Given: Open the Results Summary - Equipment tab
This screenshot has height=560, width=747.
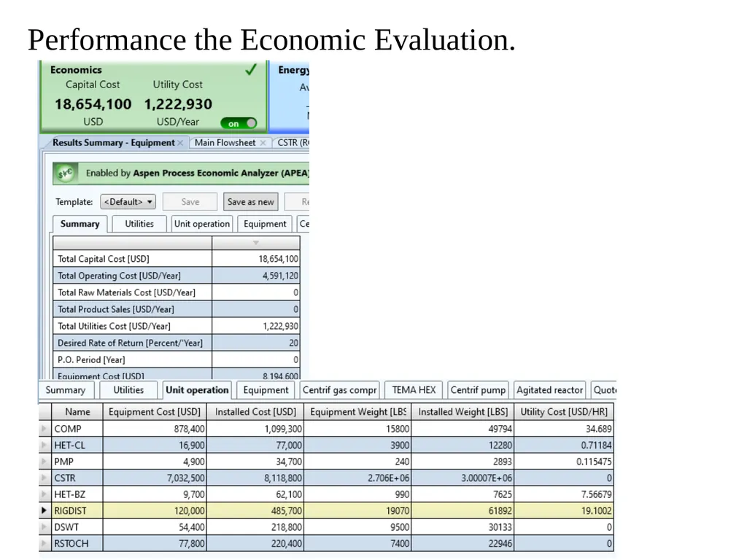Looking at the screenshot, I should point(113,143).
